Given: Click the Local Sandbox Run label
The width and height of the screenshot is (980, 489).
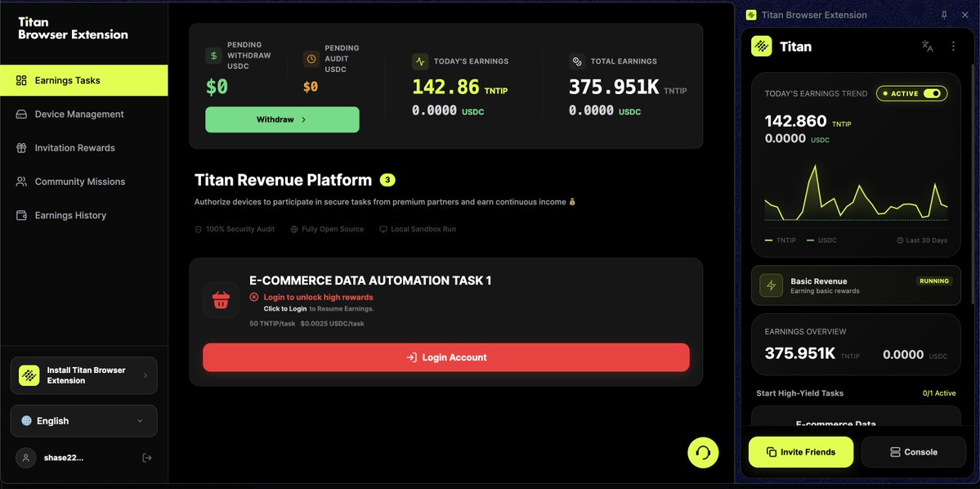Looking at the screenshot, I should (x=418, y=230).
